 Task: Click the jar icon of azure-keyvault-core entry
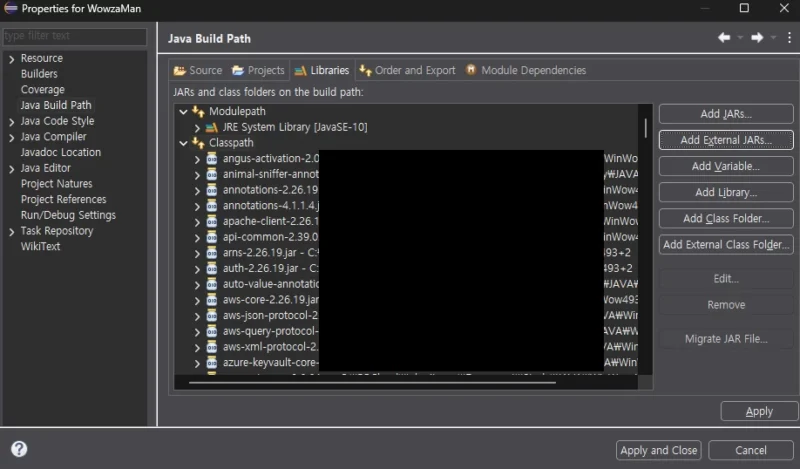(212, 363)
